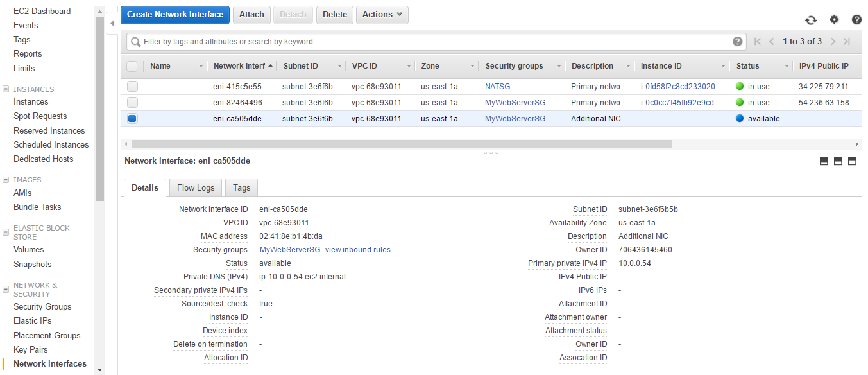This screenshot has width=868, height=375.
Task: Check the box for eni-82464496
Action: (132, 103)
